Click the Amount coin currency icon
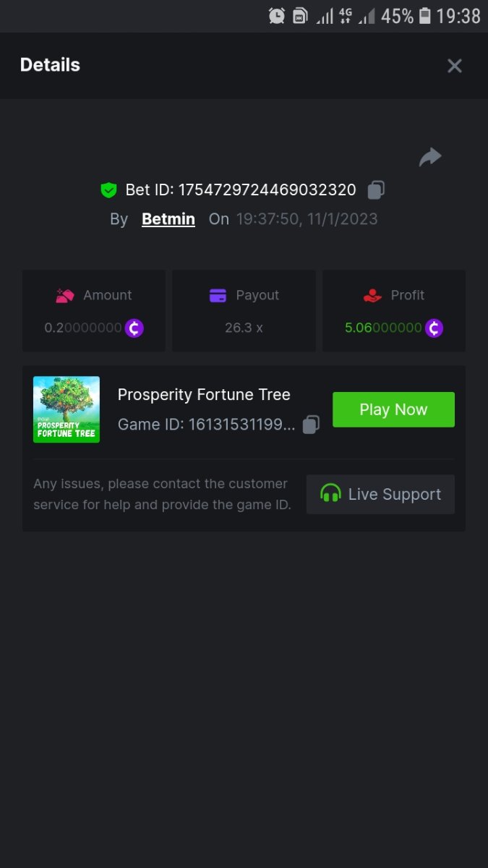Screen dimensions: 488x868 pyautogui.click(x=134, y=328)
